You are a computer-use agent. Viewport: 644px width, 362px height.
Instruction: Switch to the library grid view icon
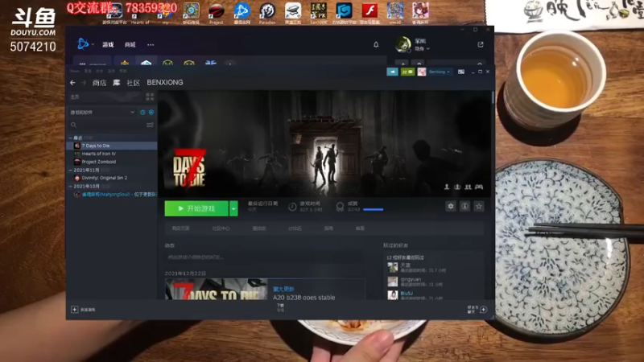[150, 97]
